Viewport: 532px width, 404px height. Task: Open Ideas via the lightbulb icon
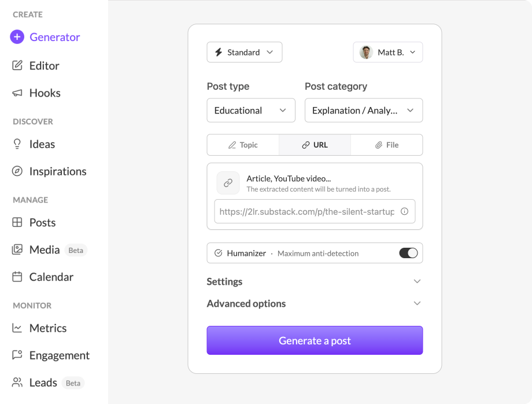[x=17, y=144]
